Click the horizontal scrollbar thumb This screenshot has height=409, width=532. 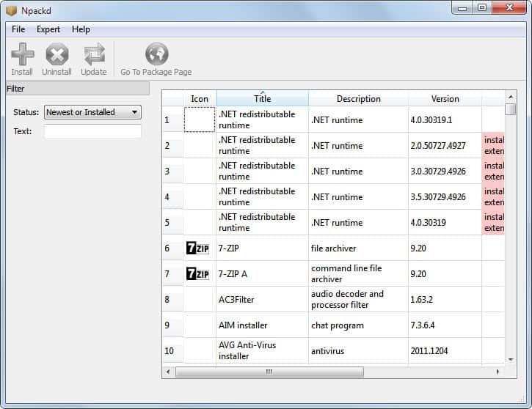(x=269, y=372)
